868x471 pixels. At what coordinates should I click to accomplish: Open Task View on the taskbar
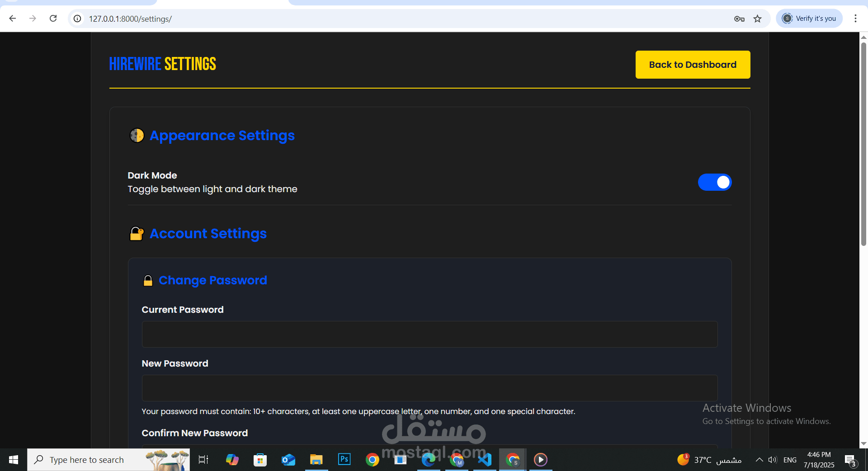pos(203,460)
